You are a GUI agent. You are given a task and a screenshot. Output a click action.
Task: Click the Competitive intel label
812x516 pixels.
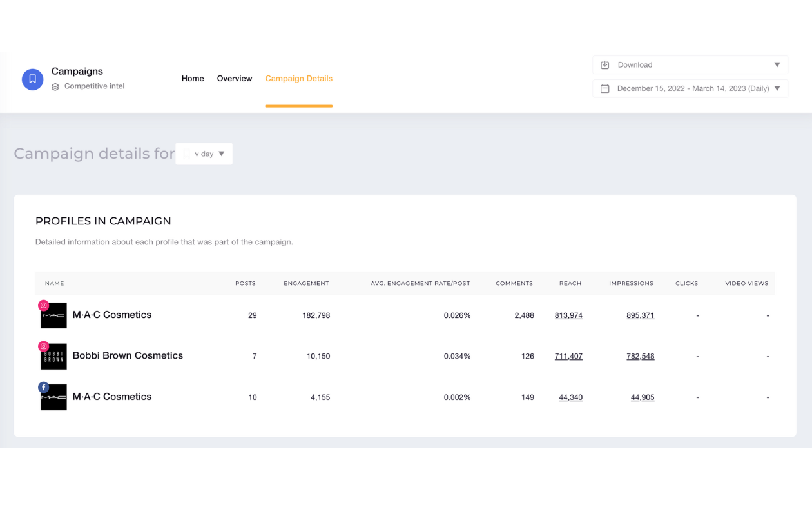[95, 86]
